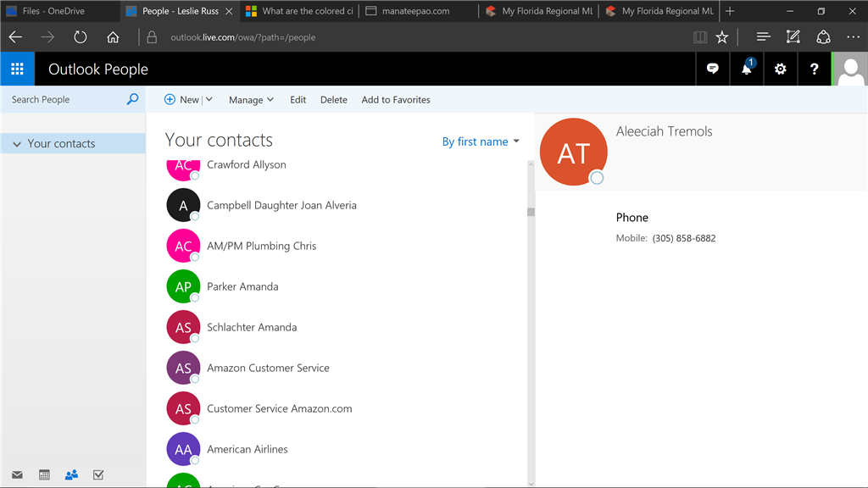Open Tasks using the checkmark icon
The height and width of the screenshot is (488, 868).
tap(98, 474)
